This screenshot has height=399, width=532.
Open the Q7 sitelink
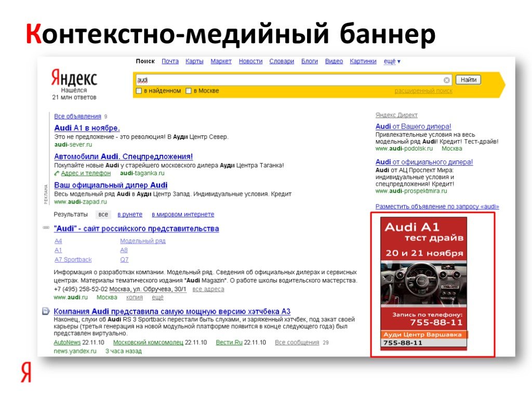[124, 260]
